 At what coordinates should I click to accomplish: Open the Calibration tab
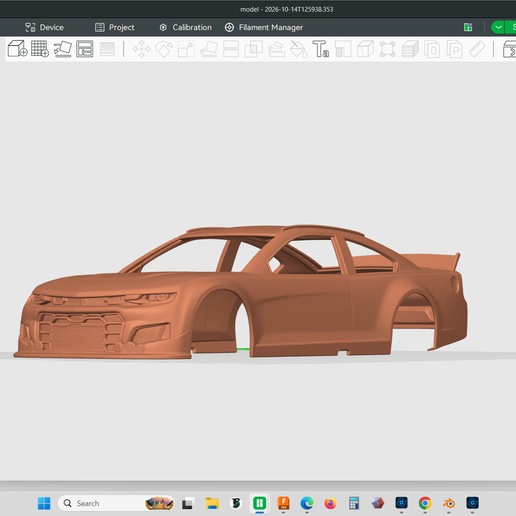point(186,27)
